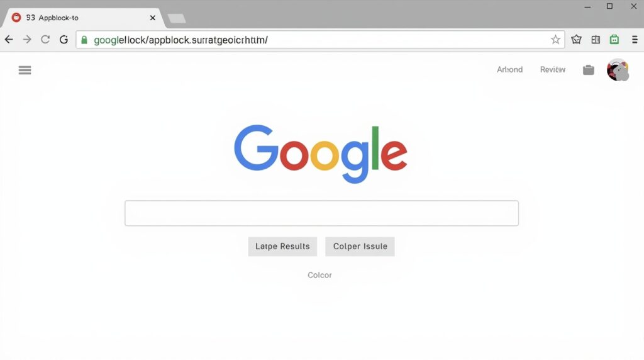
Task: Click the browser back arrow
Action: [9, 40]
